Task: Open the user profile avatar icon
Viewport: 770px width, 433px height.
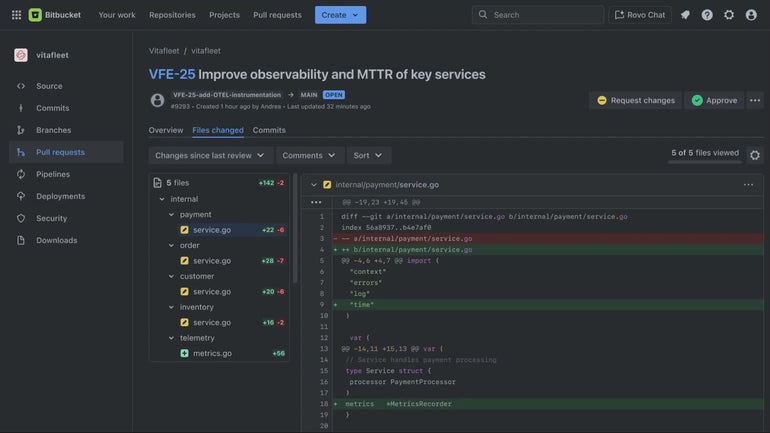Action: 751,15
